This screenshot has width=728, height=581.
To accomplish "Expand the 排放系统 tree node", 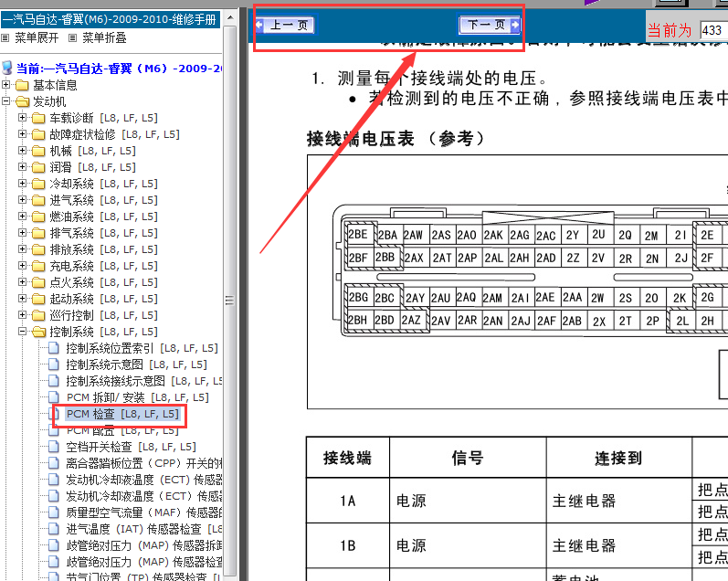I will (22, 248).
